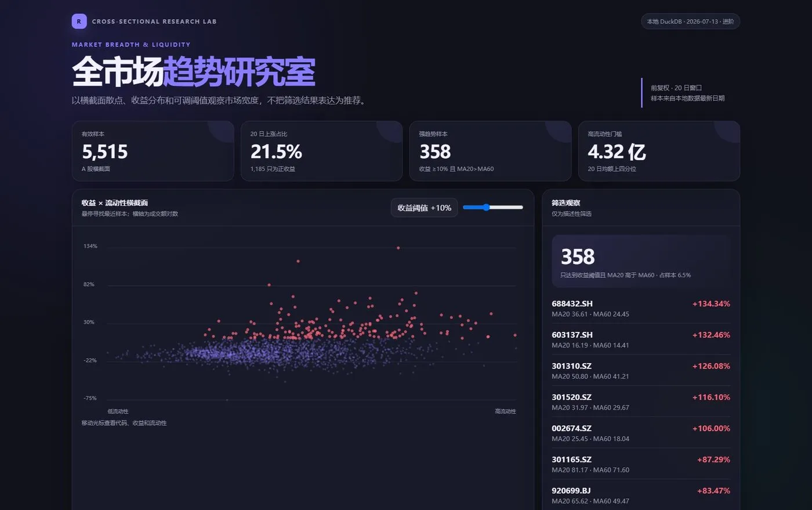Click the topmost red scatter point near 134%
The height and width of the screenshot is (510, 812).
[398, 248]
